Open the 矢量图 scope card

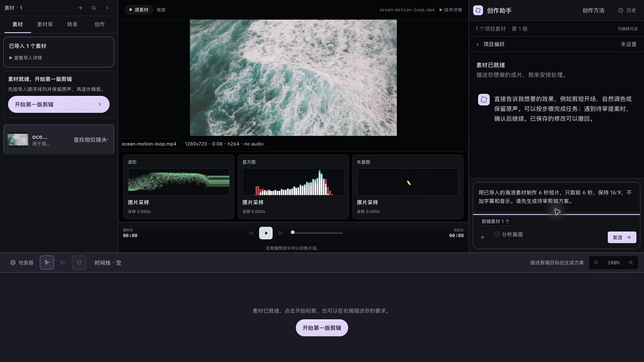(x=408, y=187)
